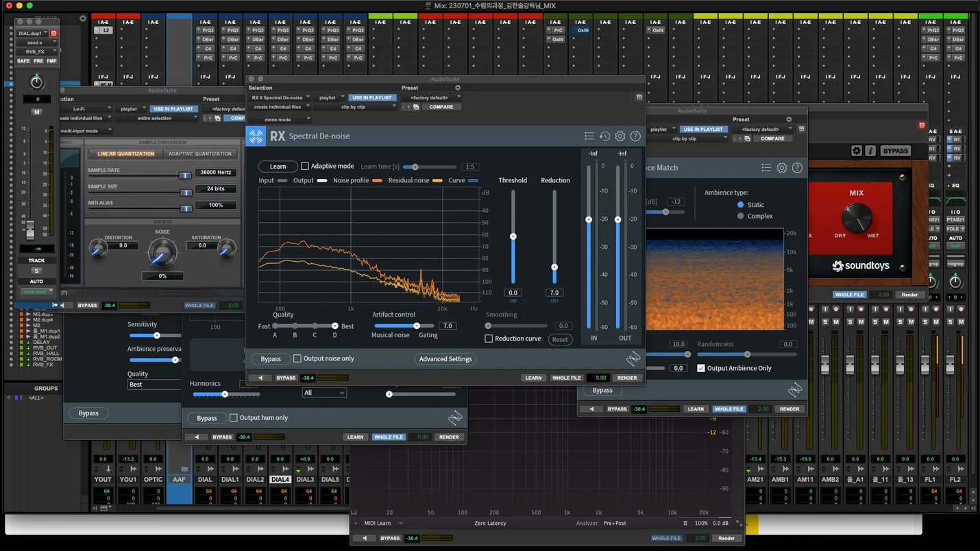
Task: Click the preview speaker icon in the Spectral De-noise footer
Action: pyautogui.click(x=260, y=378)
